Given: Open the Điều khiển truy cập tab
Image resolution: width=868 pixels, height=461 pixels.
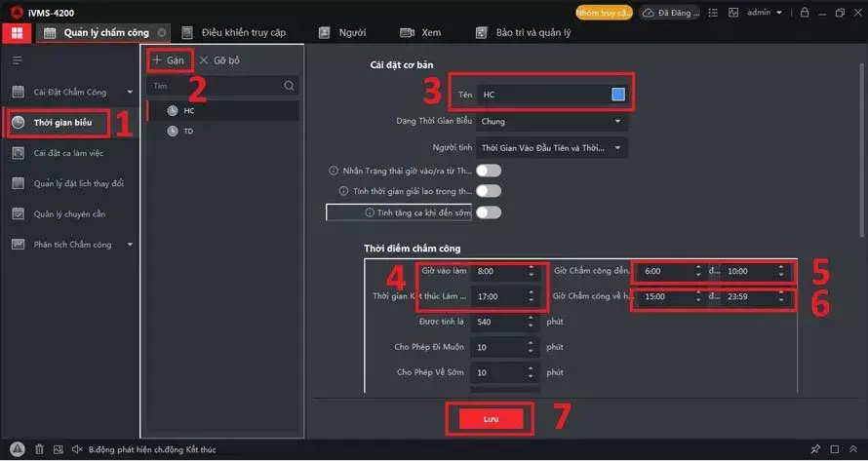Looking at the screenshot, I should tap(234, 33).
